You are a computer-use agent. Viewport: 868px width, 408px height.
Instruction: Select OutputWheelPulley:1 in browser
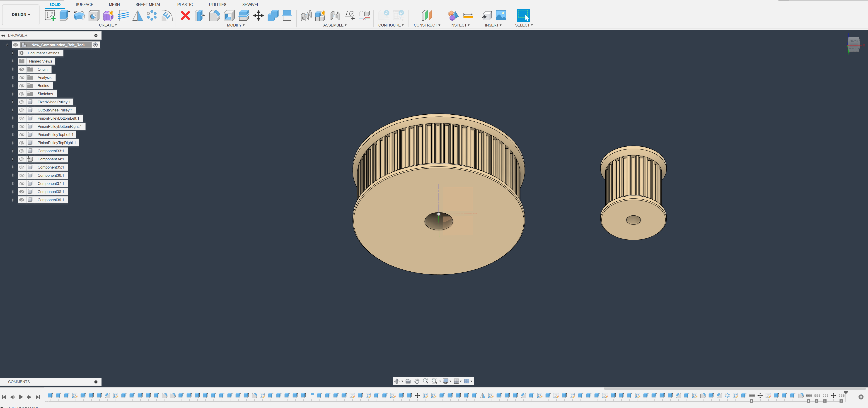point(55,110)
